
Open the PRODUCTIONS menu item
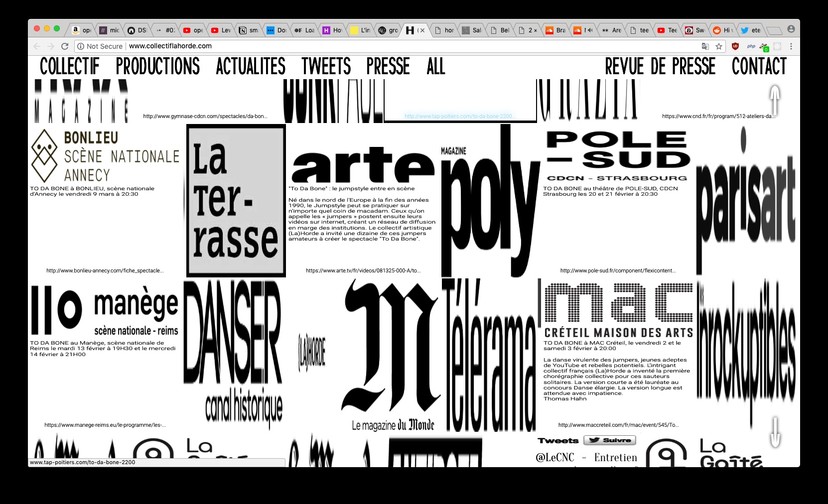pyautogui.click(x=158, y=66)
